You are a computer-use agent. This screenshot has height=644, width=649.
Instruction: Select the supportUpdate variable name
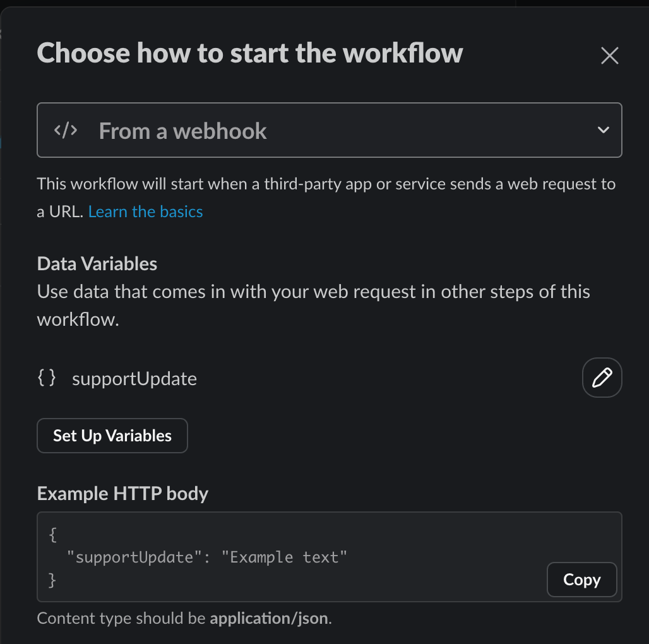click(134, 379)
